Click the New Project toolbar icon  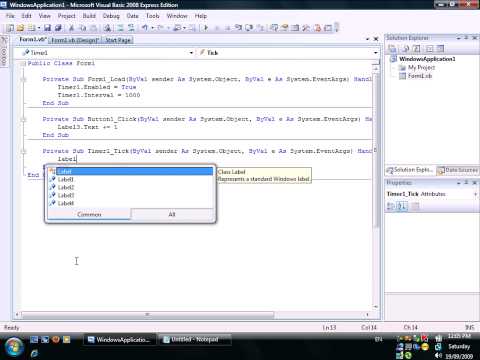pyautogui.click(x=10, y=28)
